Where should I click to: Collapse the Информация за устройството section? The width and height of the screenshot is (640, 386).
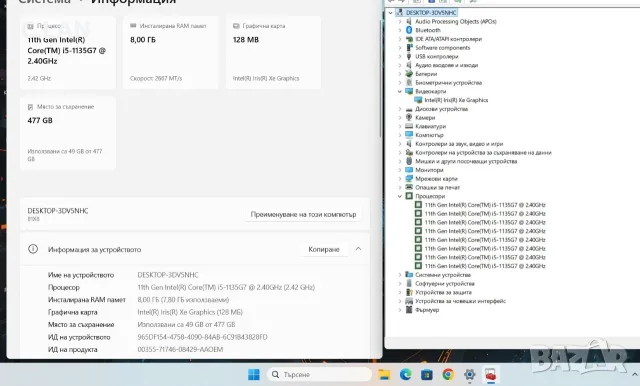358,249
